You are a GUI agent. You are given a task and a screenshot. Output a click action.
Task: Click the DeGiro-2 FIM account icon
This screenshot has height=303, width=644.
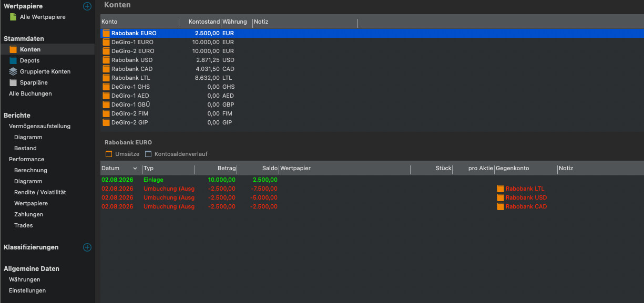106,113
